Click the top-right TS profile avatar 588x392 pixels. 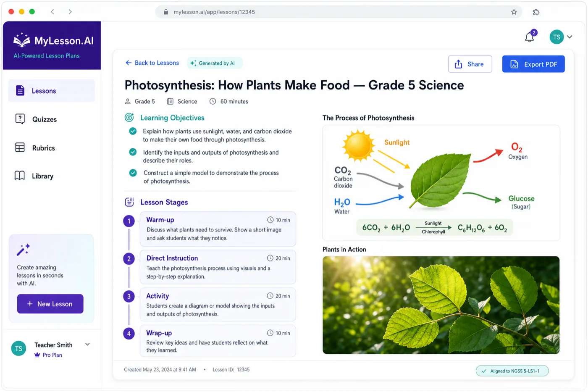(556, 37)
